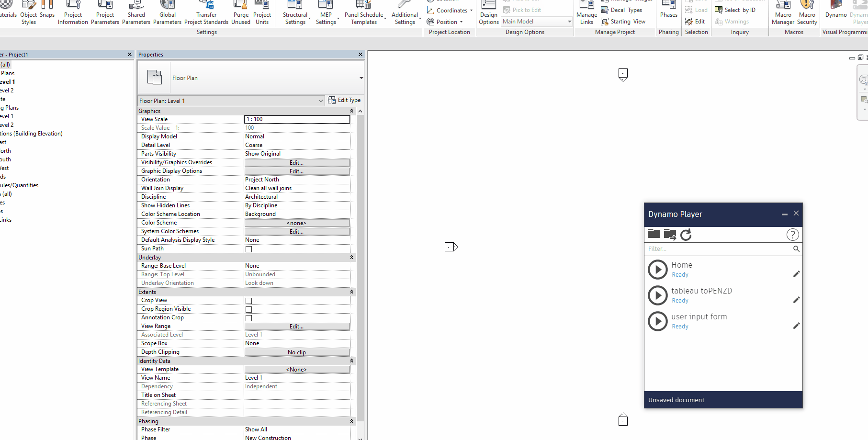Expand the Main Model design options dropdown

coord(569,22)
